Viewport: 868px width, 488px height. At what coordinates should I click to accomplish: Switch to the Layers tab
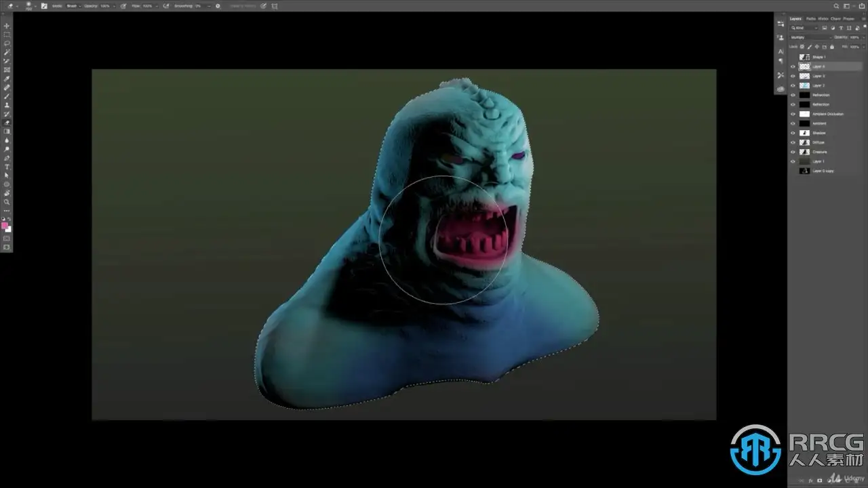click(x=795, y=18)
